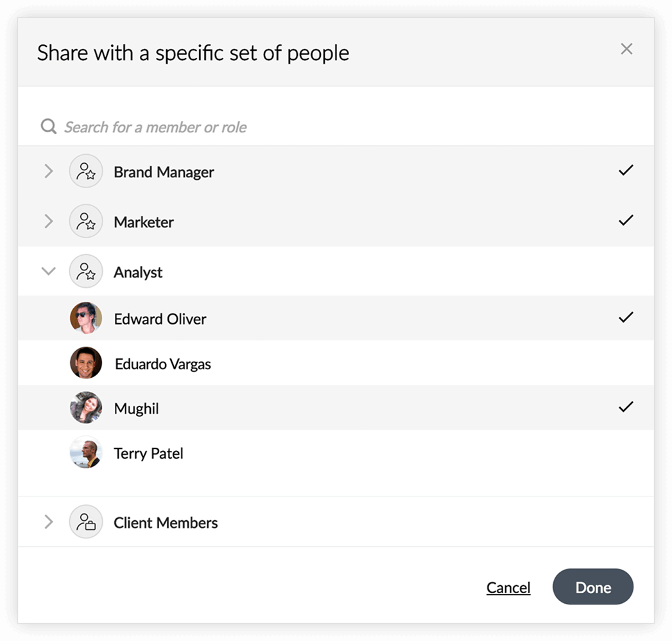Click Mughil's avatar image
This screenshot has height=641, width=672.
86,407
